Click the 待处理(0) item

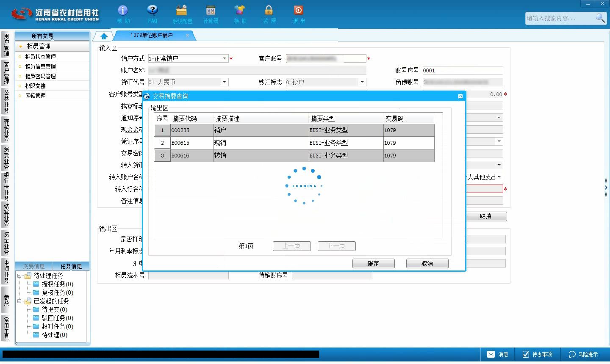(54, 335)
